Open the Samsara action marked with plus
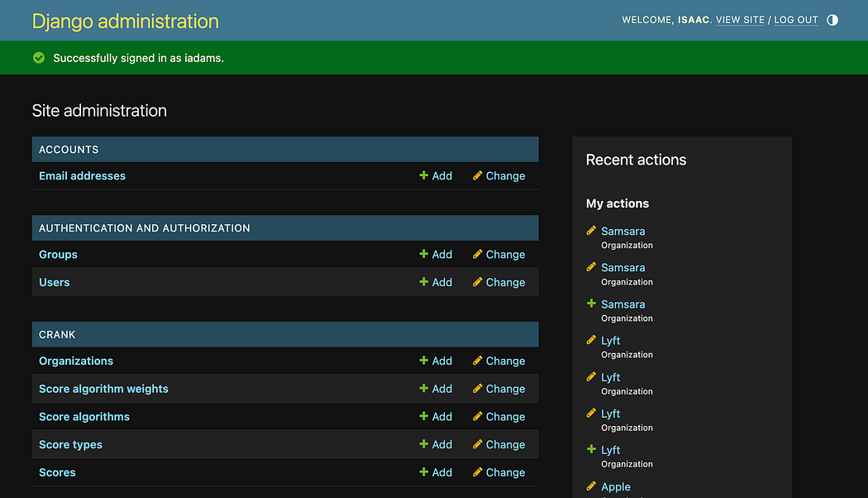This screenshot has height=498, width=868. click(622, 304)
